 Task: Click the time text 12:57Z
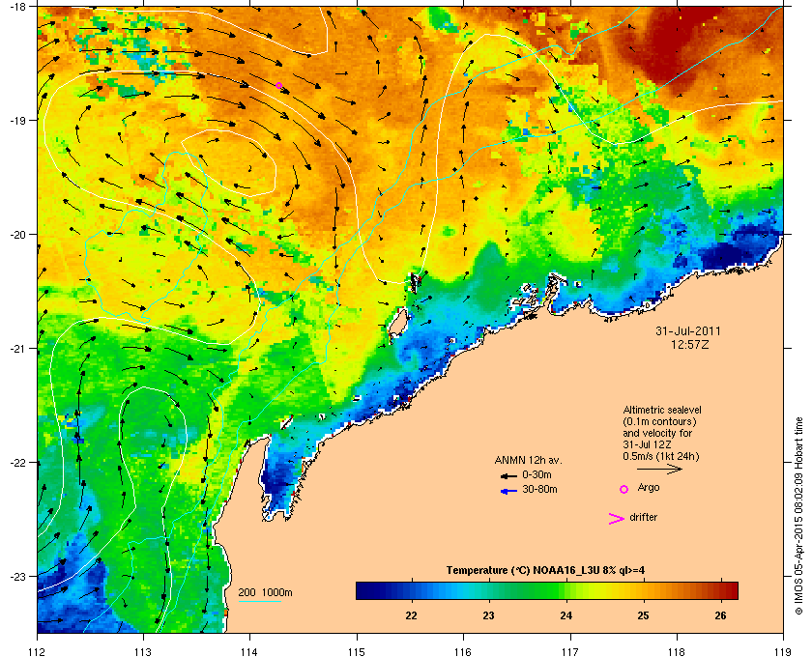(689, 344)
